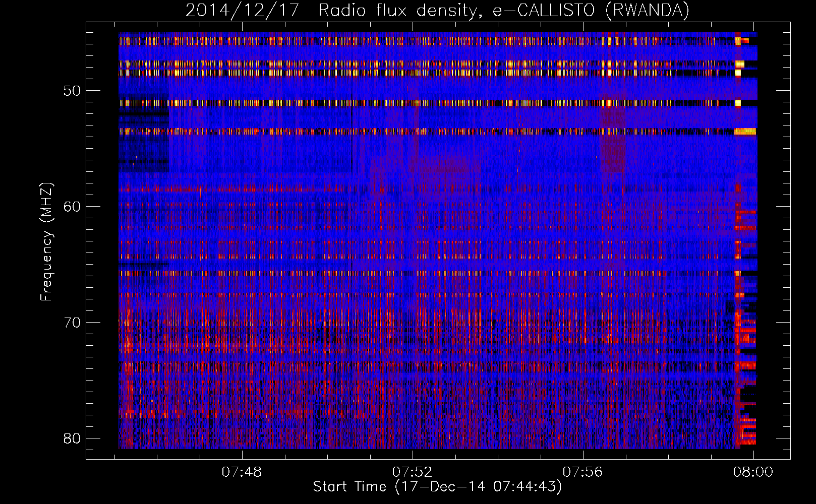Select the 07:56 time tick label

pos(583,472)
